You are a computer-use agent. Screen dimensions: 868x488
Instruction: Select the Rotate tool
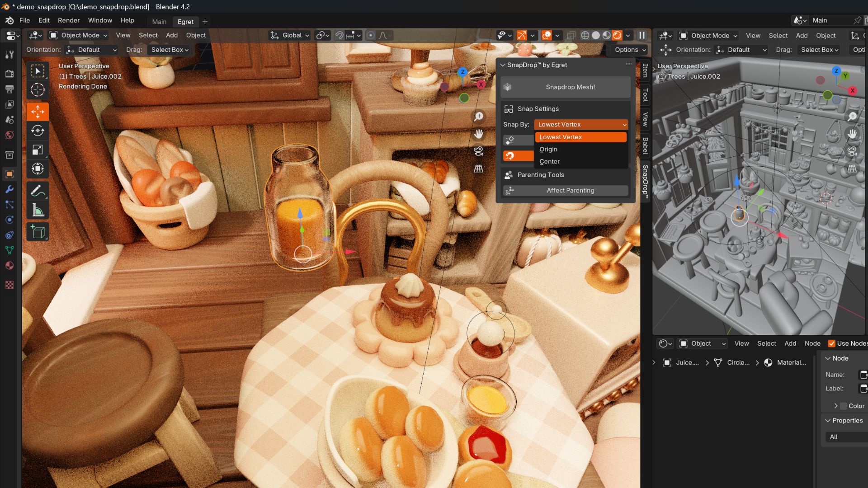pyautogui.click(x=38, y=131)
